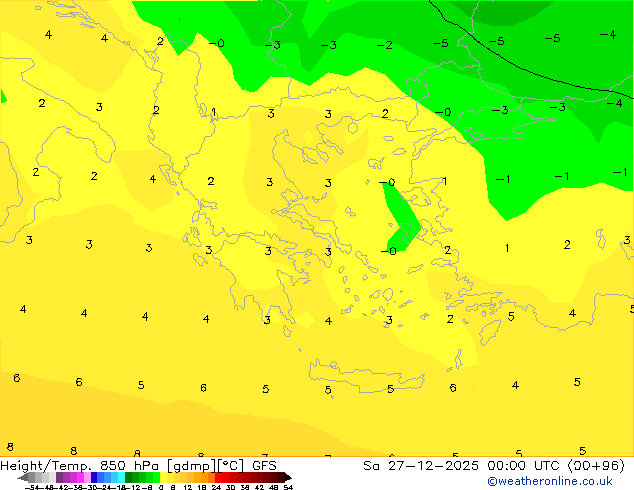The width and height of the screenshot is (634, 490).
Task: Click the legend scale label "54"
Action: tap(288, 487)
